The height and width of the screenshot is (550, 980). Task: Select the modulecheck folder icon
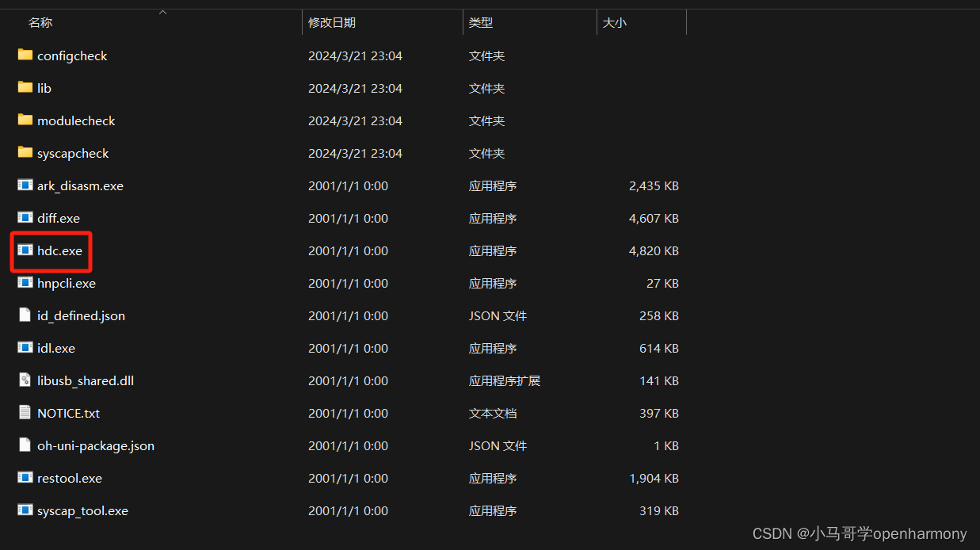[x=25, y=120]
